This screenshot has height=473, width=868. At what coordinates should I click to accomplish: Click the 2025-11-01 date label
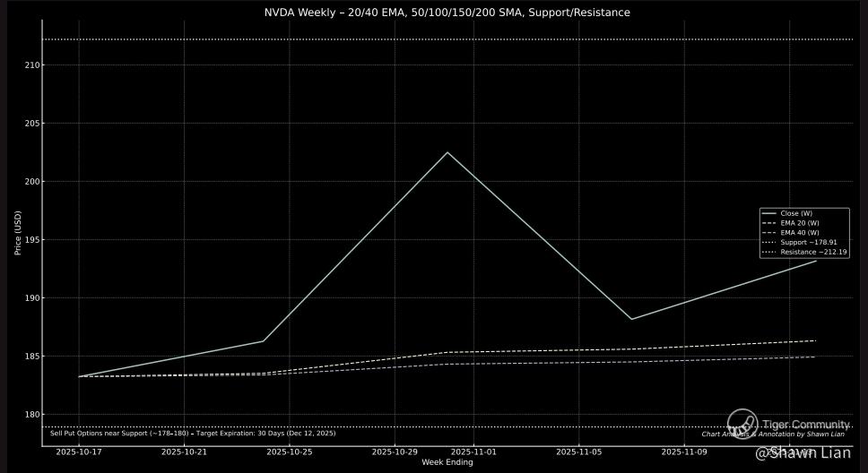[x=473, y=452]
